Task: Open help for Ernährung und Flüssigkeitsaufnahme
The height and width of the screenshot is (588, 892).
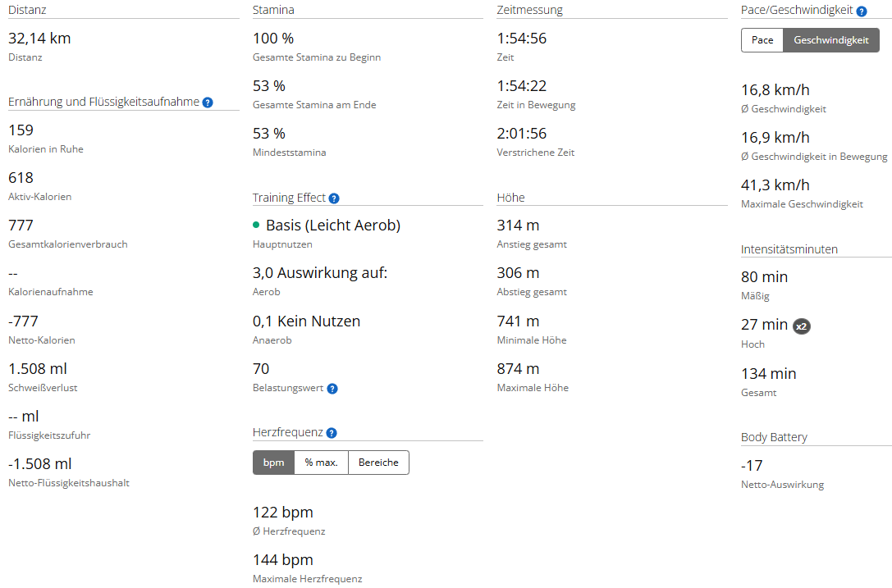Action: (208, 103)
